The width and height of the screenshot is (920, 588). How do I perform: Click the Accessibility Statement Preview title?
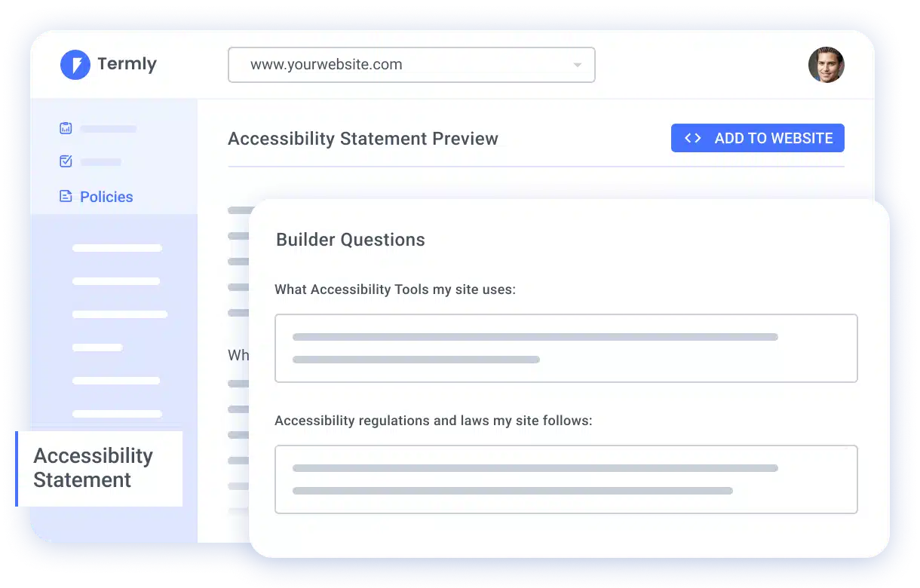363,139
